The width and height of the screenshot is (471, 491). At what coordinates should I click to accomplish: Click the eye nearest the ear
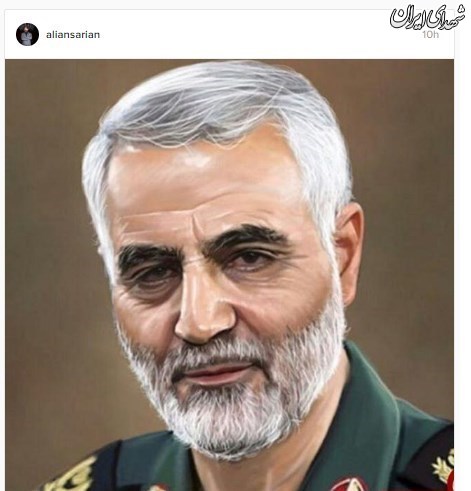pyautogui.click(x=255, y=258)
